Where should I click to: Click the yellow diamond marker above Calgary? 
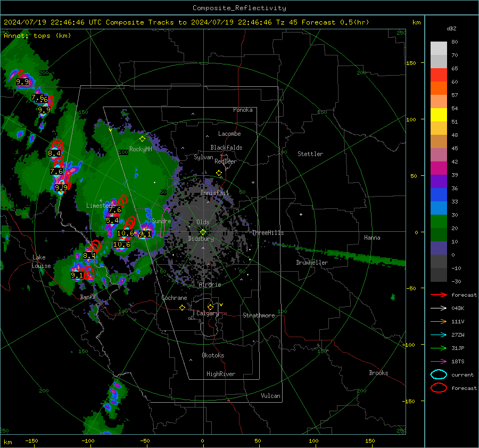(x=210, y=307)
